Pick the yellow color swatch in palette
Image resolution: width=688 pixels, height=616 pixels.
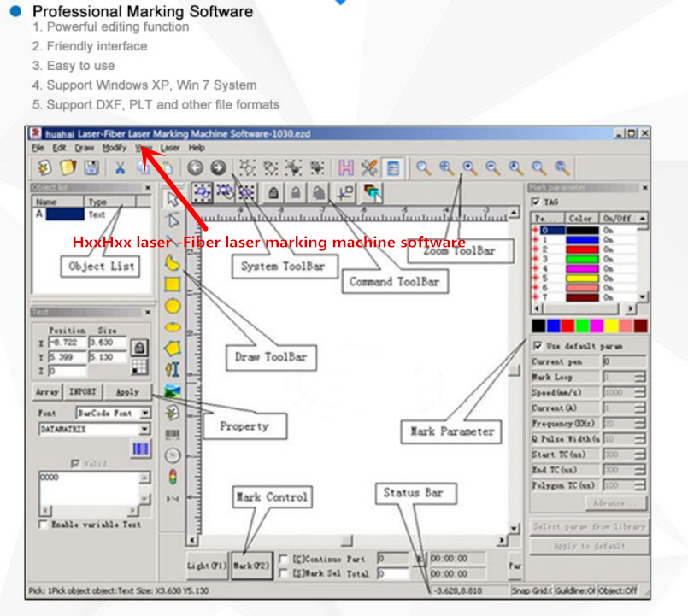pos(610,326)
